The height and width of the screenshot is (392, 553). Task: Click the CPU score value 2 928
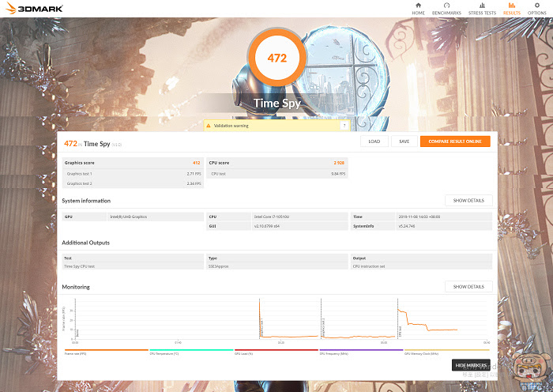tap(339, 163)
